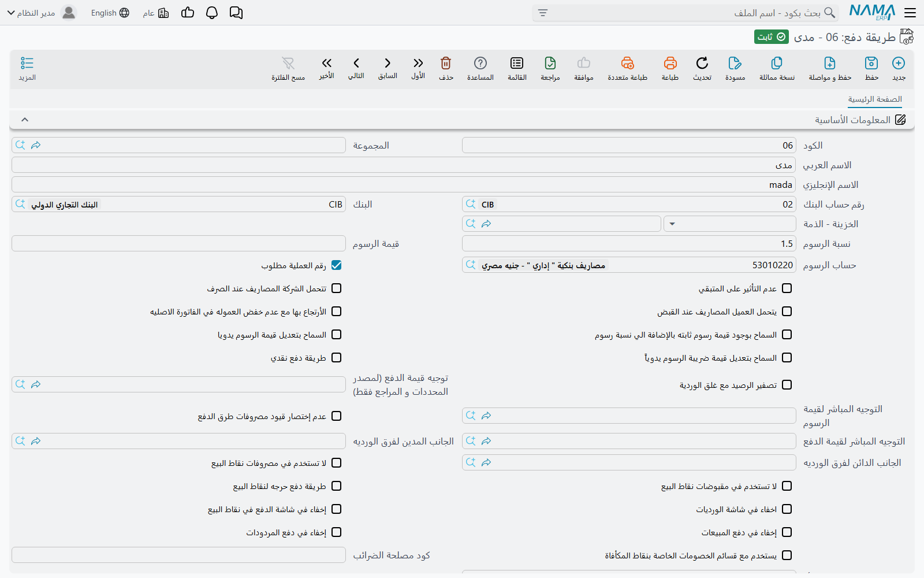Uncheck رقم العملية مطلوب checkbox

337,265
